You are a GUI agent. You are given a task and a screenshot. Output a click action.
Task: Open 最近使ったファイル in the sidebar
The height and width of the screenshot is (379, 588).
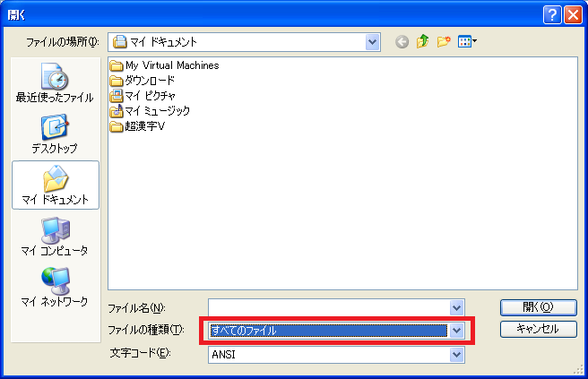(55, 83)
